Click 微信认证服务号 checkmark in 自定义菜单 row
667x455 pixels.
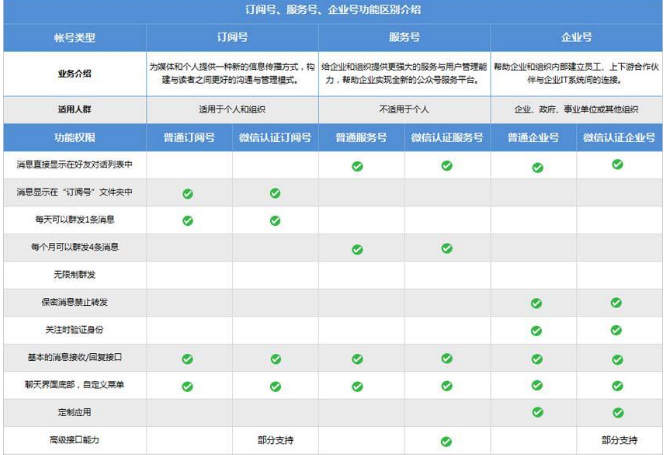tap(447, 386)
